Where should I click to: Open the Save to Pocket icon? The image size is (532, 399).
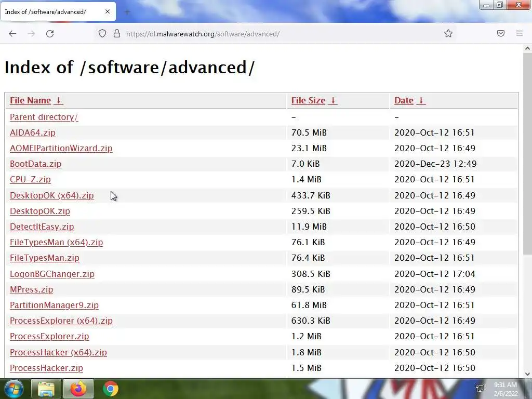point(501,33)
